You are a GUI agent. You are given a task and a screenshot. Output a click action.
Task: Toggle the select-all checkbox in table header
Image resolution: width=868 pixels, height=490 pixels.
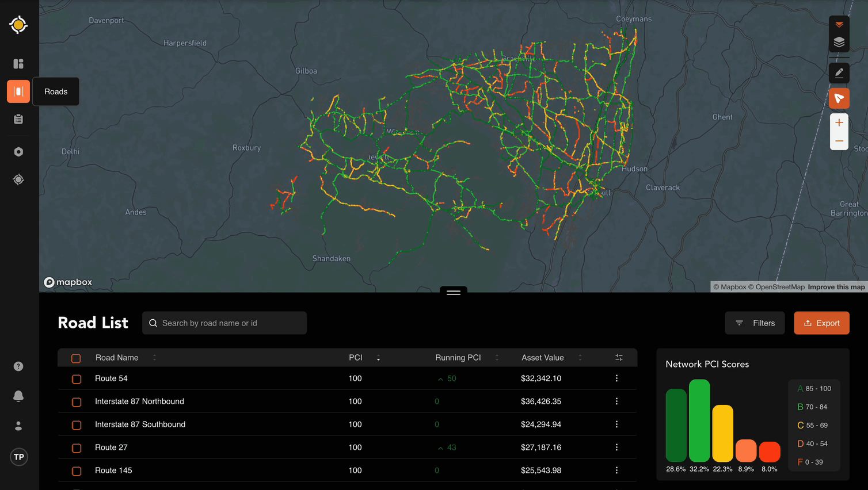[76, 358]
